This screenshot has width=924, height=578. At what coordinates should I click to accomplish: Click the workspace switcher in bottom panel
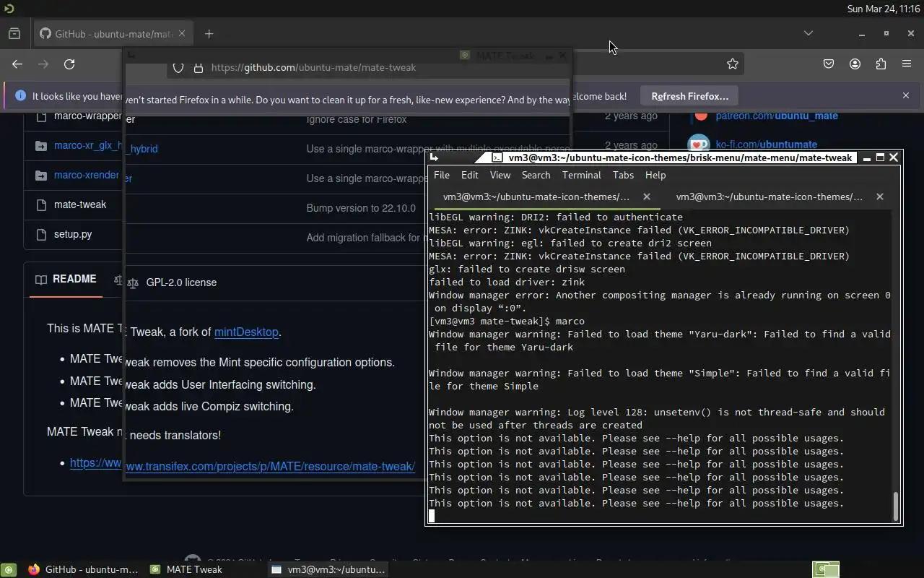[826, 569]
